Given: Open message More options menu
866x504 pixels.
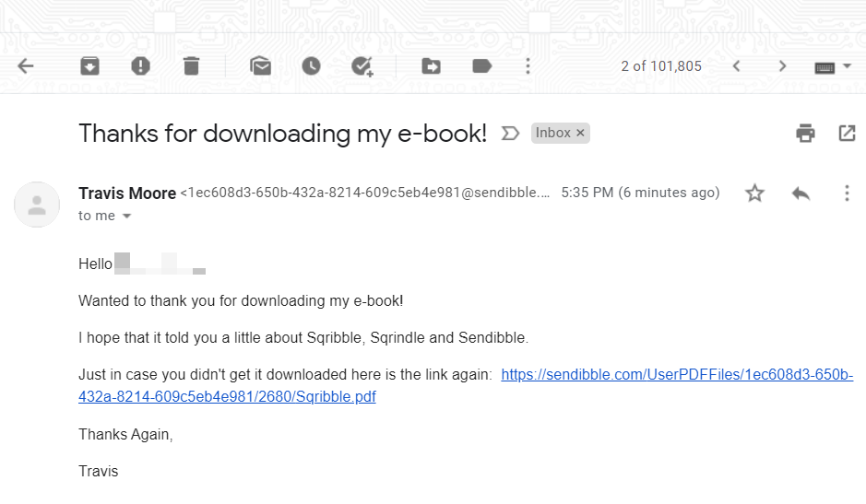Looking at the screenshot, I should tap(847, 193).
